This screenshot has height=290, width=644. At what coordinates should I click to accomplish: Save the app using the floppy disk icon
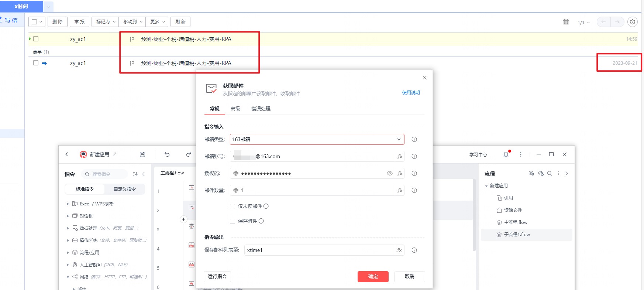142,154
